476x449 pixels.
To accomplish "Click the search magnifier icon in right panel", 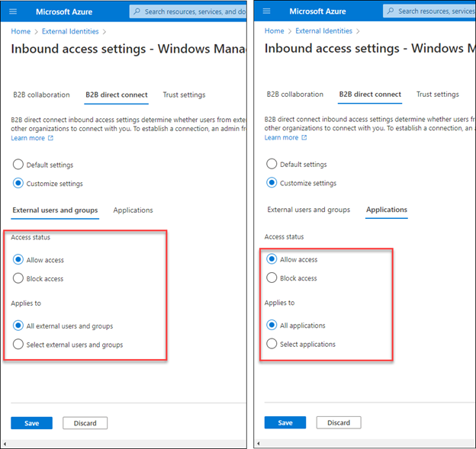I will (390, 11).
